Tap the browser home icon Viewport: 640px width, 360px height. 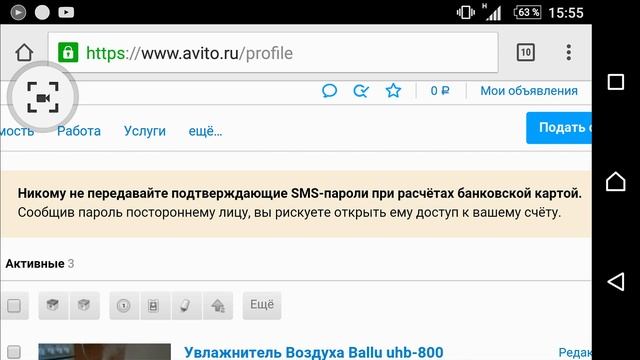point(24,53)
